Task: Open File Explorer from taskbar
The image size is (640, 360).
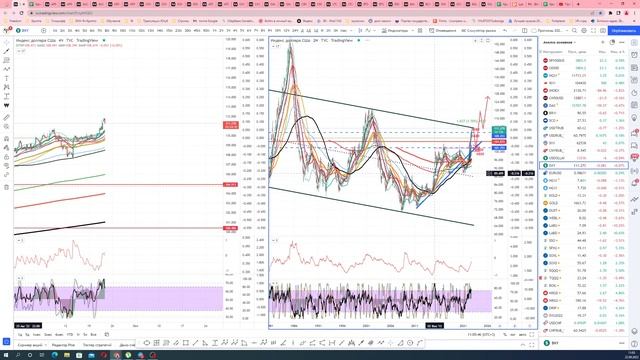Action: pos(67,356)
